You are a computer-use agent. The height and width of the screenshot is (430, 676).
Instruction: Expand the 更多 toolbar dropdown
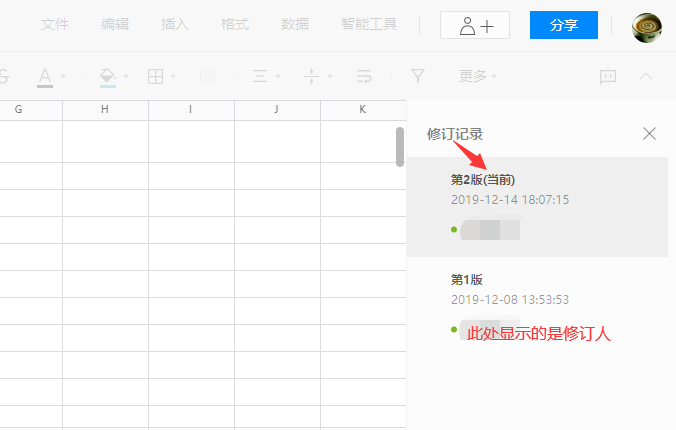[x=478, y=76]
